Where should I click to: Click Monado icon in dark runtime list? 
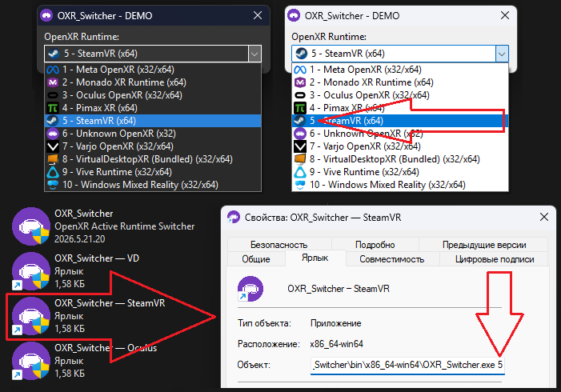(53, 82)
